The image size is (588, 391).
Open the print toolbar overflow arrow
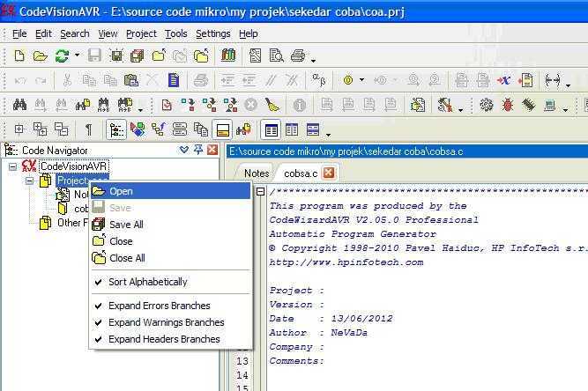pyautogui.click(x=314, y=60)
